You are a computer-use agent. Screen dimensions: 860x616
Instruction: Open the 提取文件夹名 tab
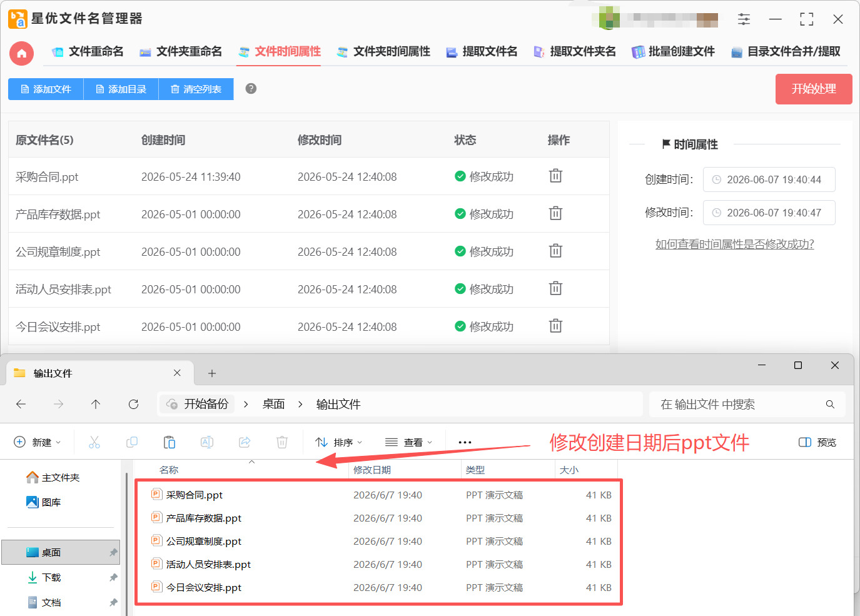pos(574,52)
